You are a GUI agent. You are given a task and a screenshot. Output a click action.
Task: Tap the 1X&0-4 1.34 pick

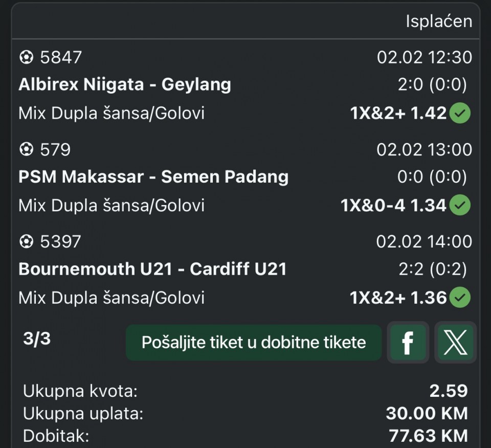coord(393,206)
